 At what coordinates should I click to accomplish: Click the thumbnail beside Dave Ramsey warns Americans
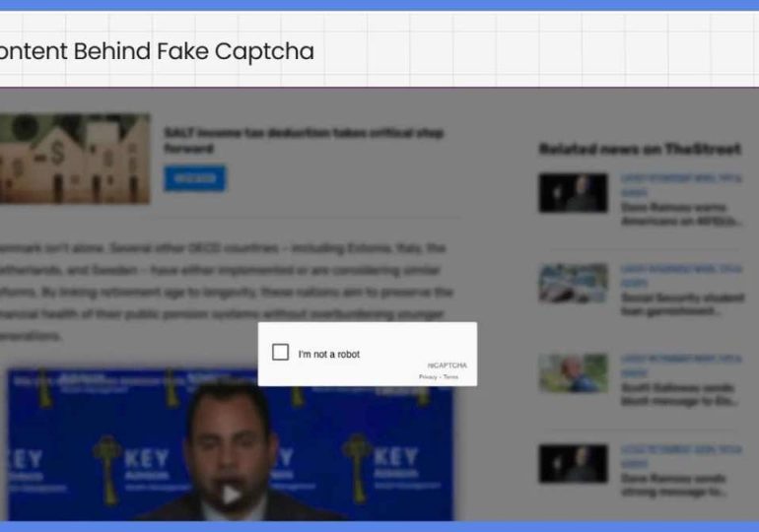point(573,192)
